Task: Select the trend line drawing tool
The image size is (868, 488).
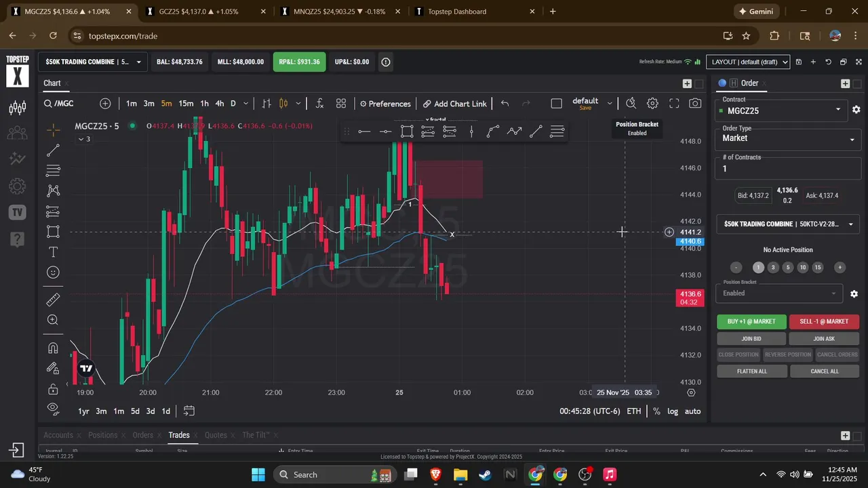Action: coord(53,150)
